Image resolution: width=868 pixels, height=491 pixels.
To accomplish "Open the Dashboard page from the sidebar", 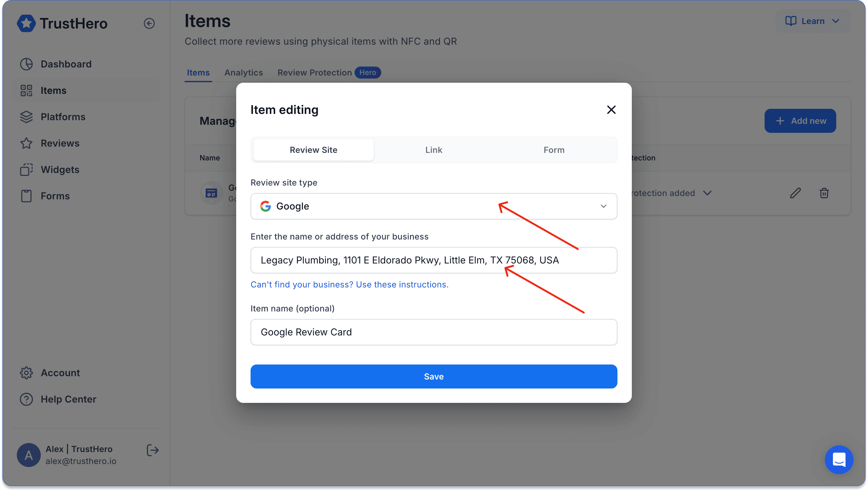I will (x=66, y=64).
